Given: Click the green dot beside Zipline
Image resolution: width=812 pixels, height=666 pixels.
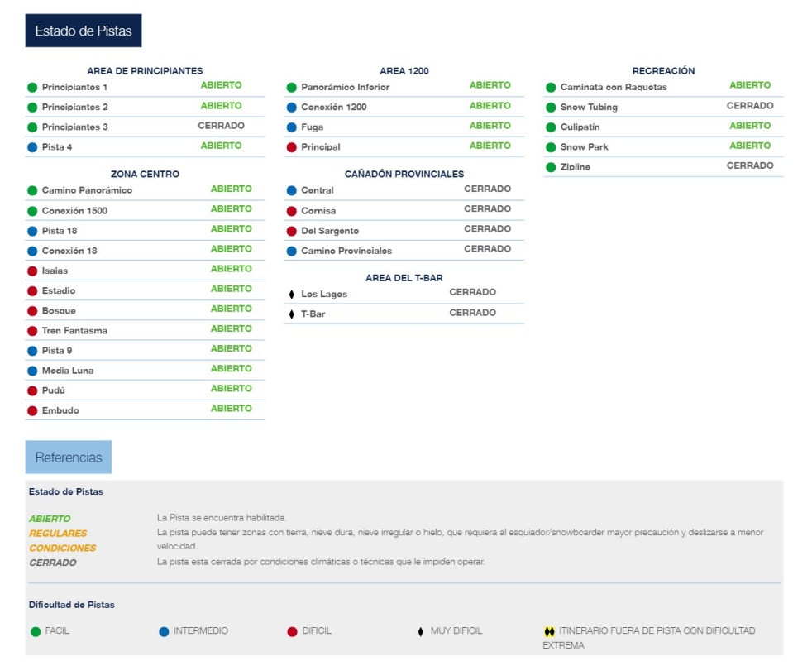Looking at the screenshot, I should pos(551,167).
